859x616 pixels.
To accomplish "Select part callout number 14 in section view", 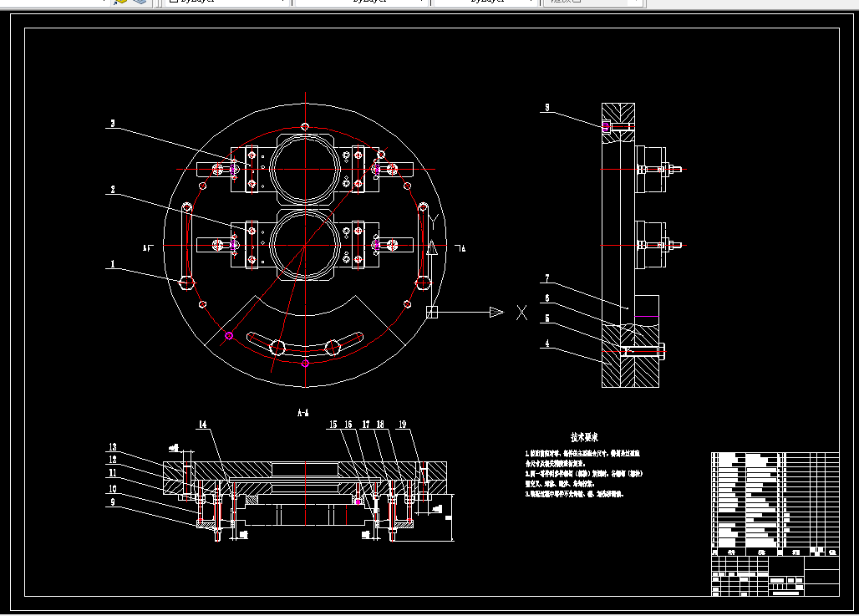I will 203,425.
